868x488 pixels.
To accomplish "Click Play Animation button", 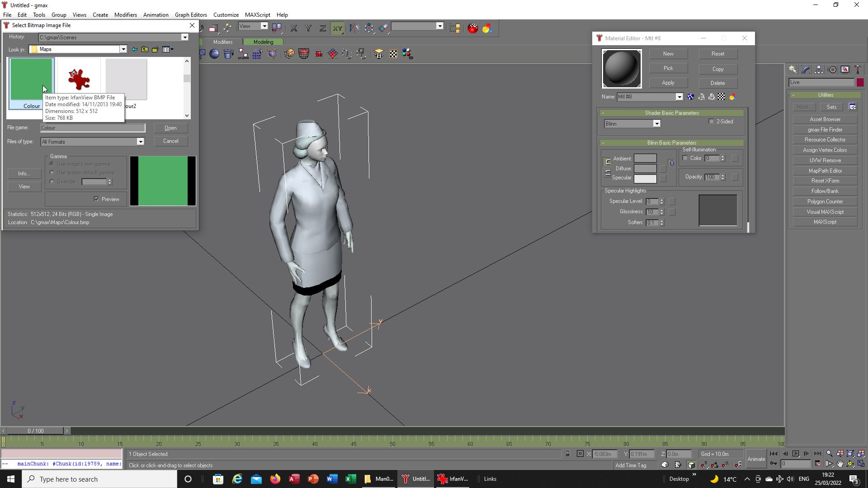I will tap(796, 454).
